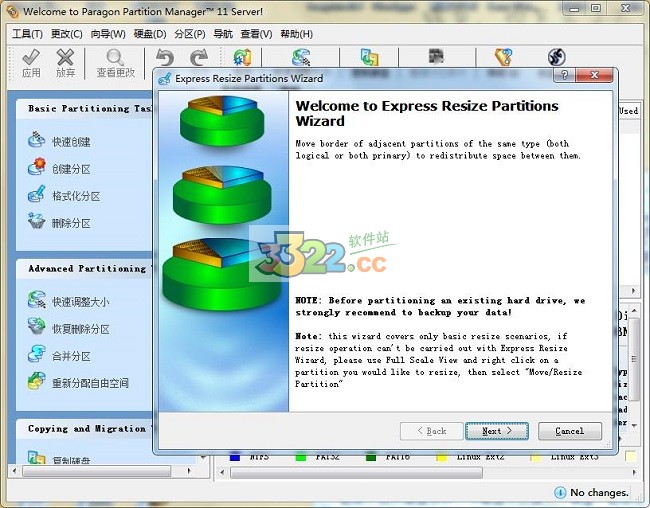The height and width of the screenshot is (508, 650).
Task: Click the 创建分区 create partition icon
Action: click(x=36, y=167)
